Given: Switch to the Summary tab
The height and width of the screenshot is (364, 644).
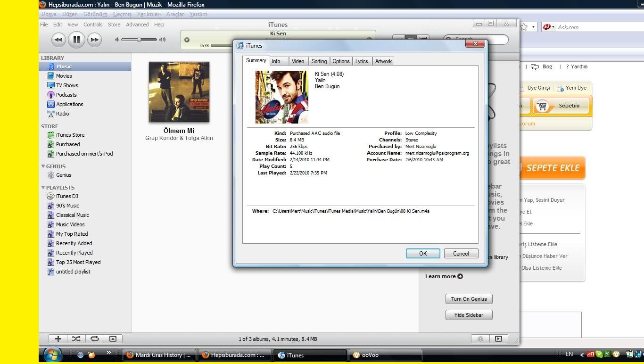Looking at the screenshot, I should (x=256, y=60).
